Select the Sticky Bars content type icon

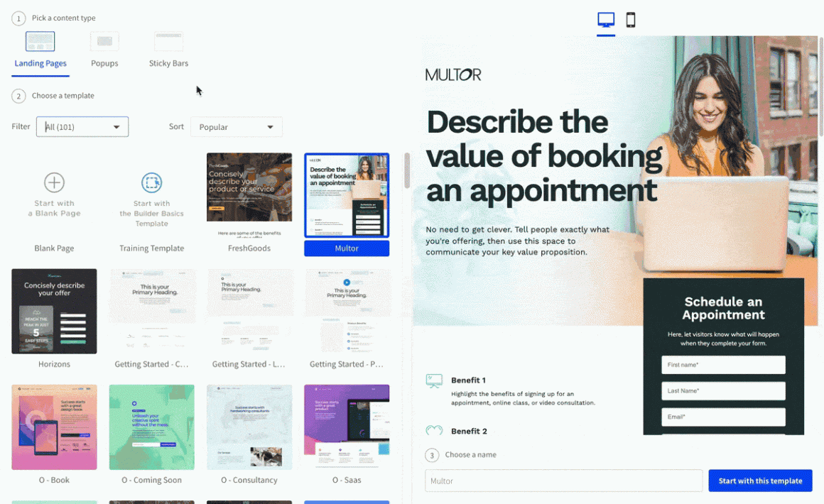pyautogui.click(x=168, y=41)
